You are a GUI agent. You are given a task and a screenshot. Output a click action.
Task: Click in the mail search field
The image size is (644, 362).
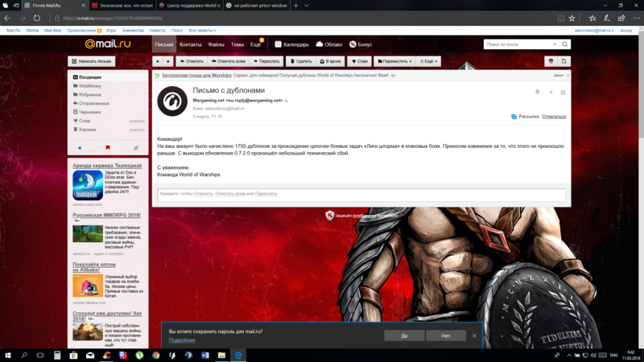(x=518, y=44)
